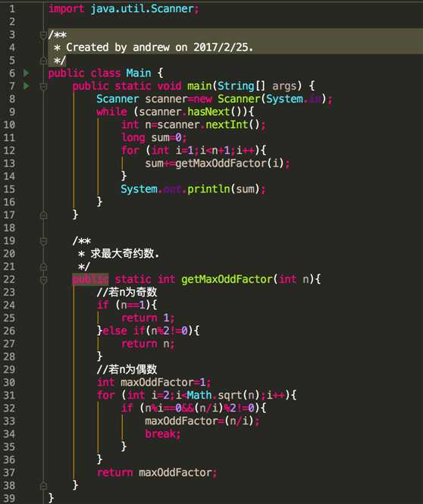Click the closing brace on line 39

coord(51,498)
